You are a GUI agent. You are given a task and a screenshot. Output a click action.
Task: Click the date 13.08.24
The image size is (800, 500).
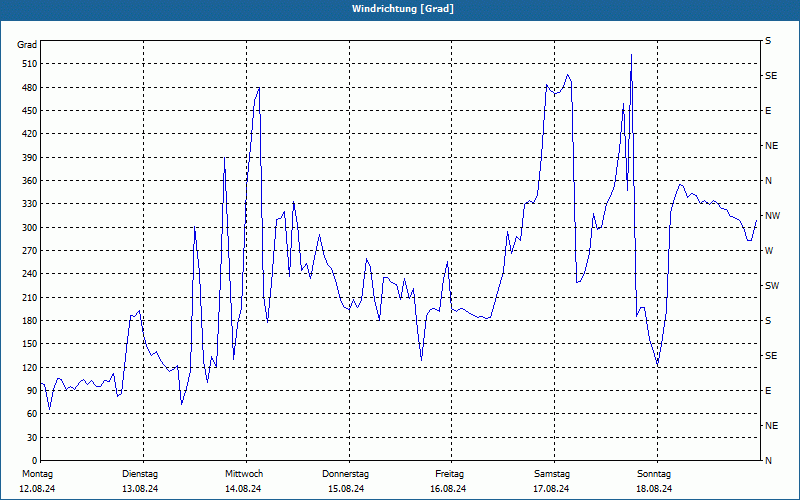point(140,489)
